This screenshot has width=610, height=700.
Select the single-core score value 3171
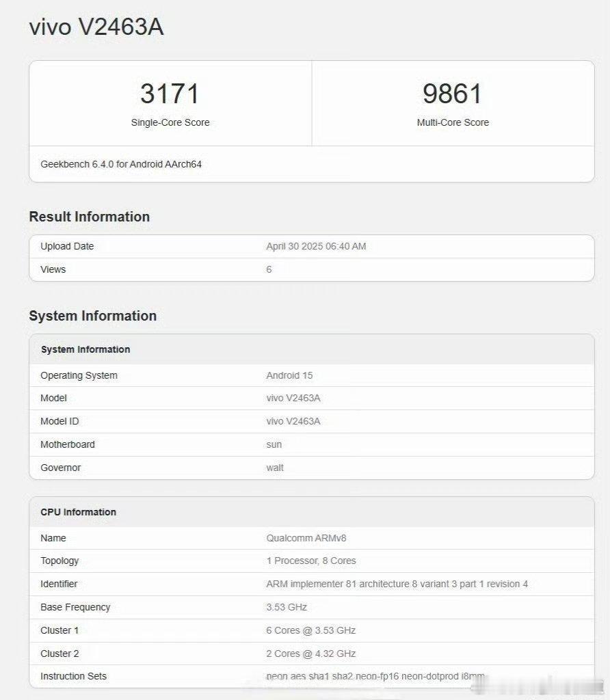pos(170,94)
